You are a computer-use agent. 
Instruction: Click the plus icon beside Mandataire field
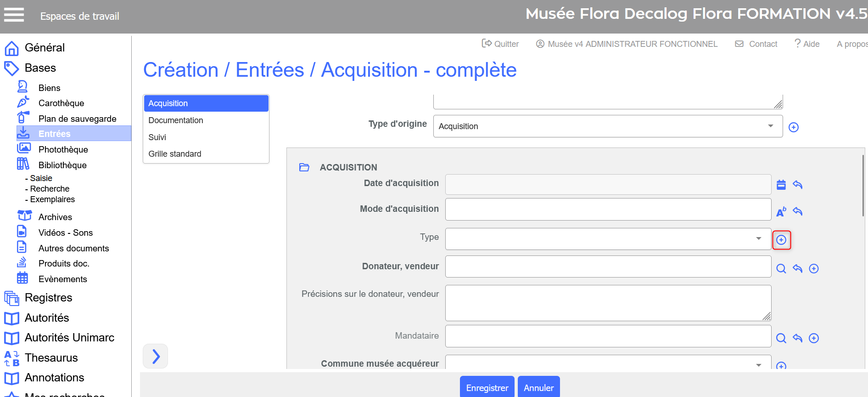coord(813,338)
